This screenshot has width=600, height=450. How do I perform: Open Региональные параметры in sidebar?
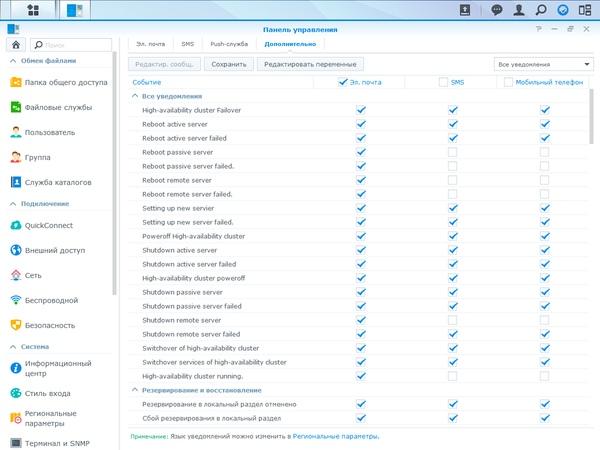click(43, 418)
